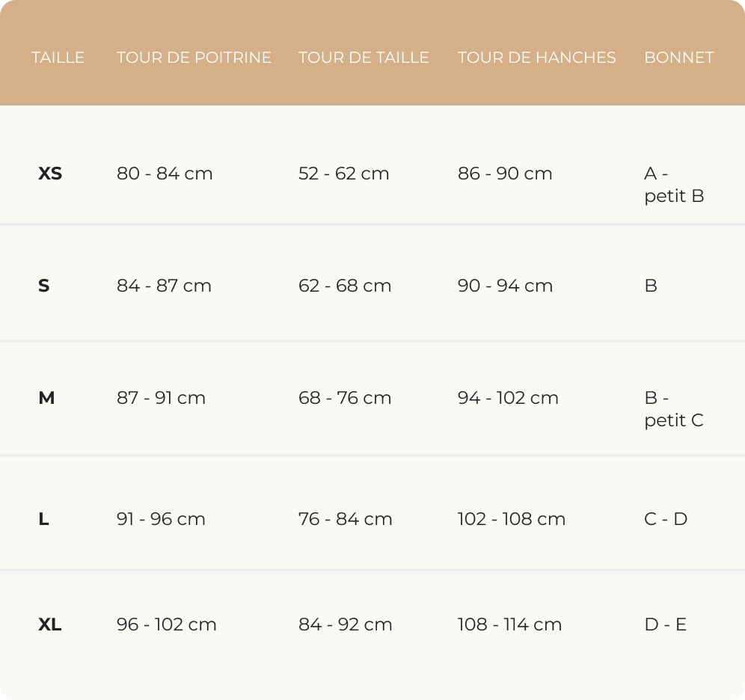Screen dimensions: 745x700
Task: Click the TAILLE column header
Action: [x=58, y=58]
